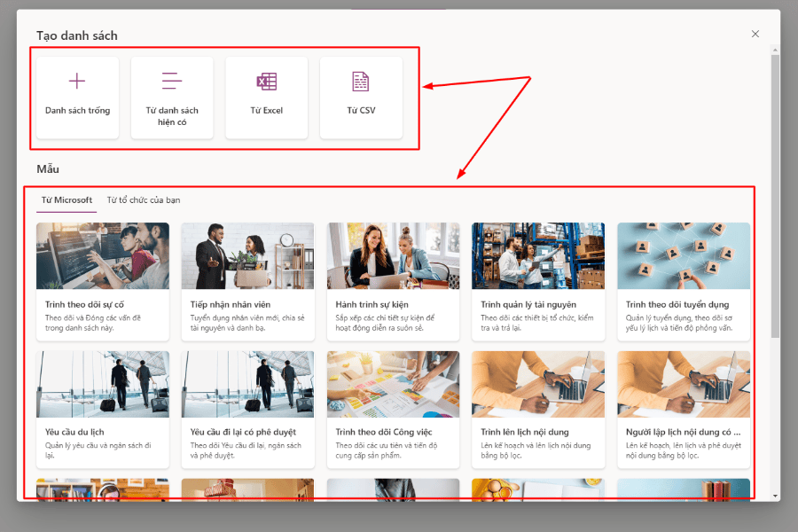The height and width of the screenshot is (532, 798).
Task: Close the Tạo danh sách dialog
Action: [755, 34]
